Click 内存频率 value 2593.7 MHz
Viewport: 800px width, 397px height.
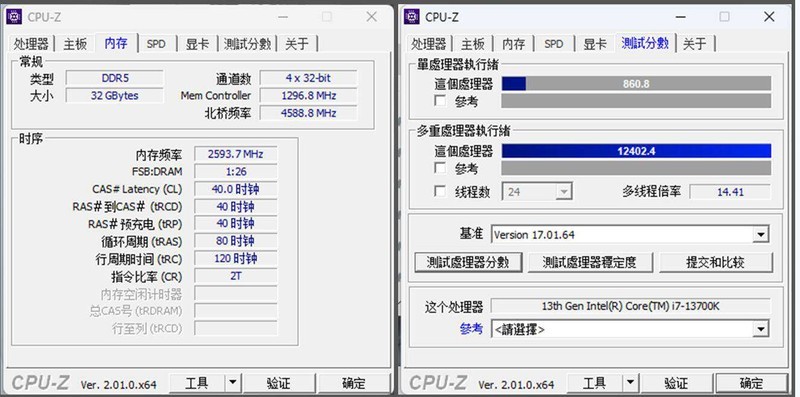click(x=236, y=154)
